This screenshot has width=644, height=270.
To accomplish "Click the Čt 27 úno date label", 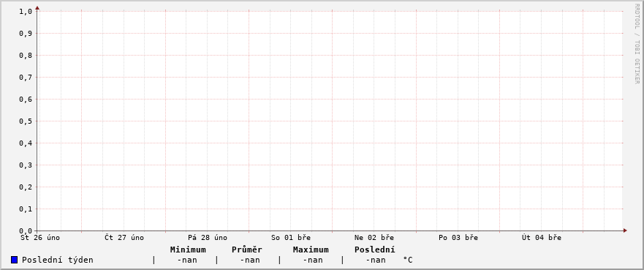I will point(124,238).
